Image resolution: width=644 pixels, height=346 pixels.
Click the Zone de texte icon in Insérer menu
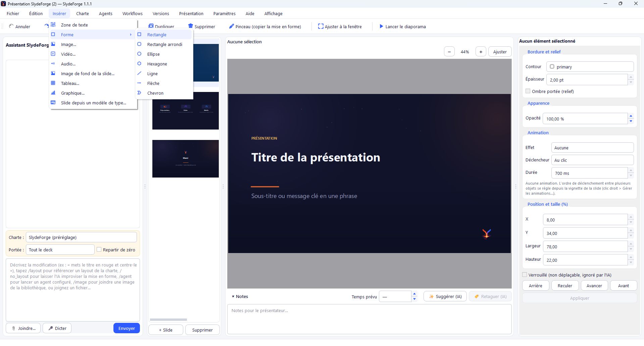coord(53,25)
